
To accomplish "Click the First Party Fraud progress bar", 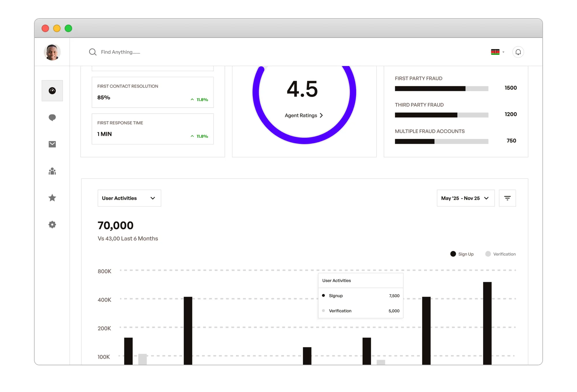I will [x=441, y=88].
